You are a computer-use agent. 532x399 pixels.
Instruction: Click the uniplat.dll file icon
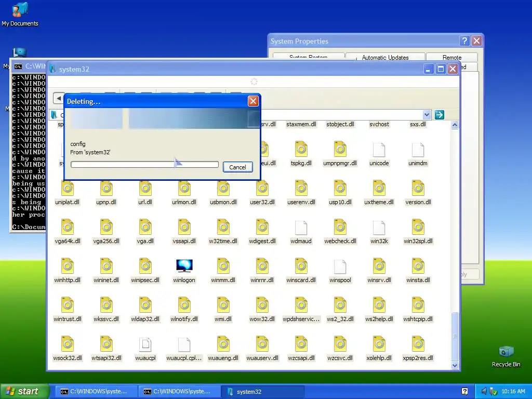[67, 188]
